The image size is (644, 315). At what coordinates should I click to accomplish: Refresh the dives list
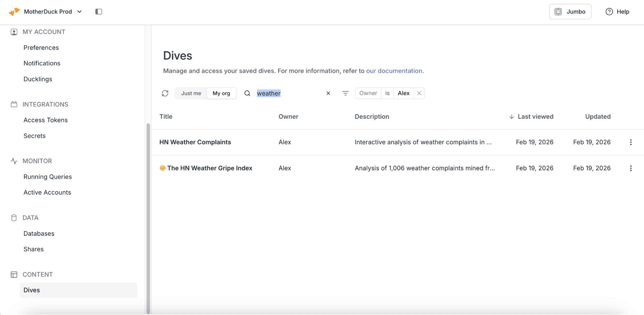(165, 93)
